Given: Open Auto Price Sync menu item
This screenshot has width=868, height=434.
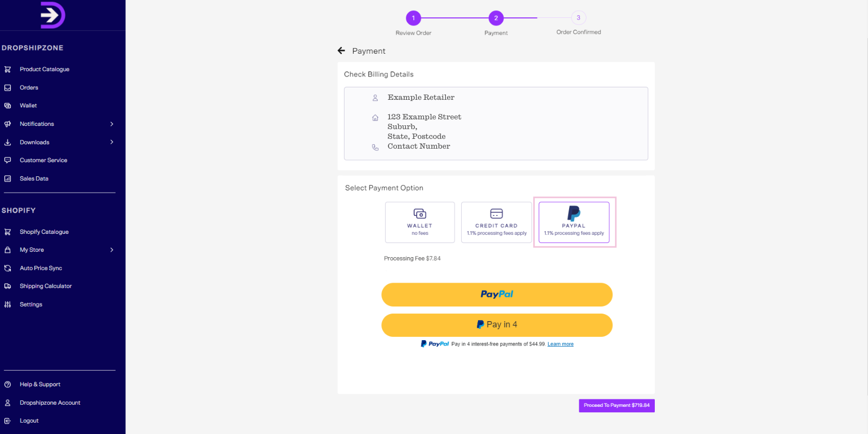Looking at the screenshot, I should (x=41, y=268).
